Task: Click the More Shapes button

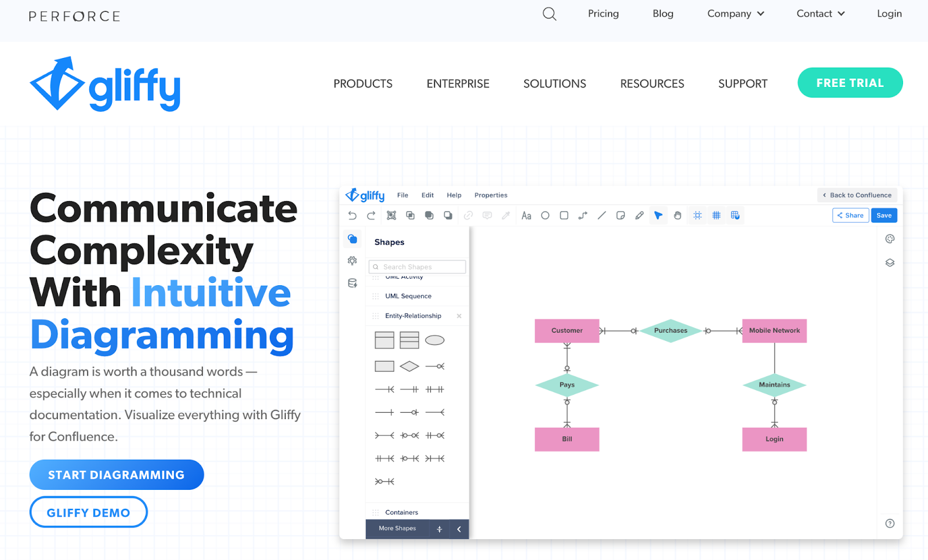Action: coord(397,529)
